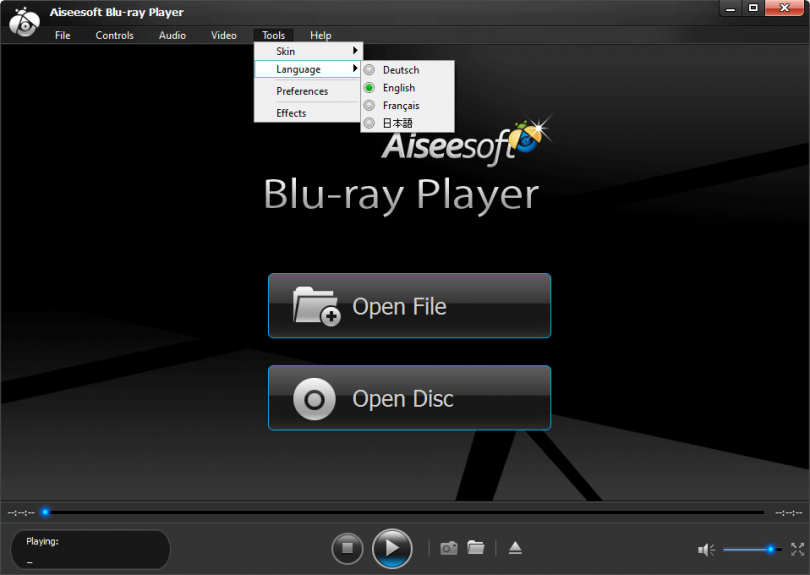Open the File menu
This screenshot has width=810, height=575.
click(x=63, y=35)
